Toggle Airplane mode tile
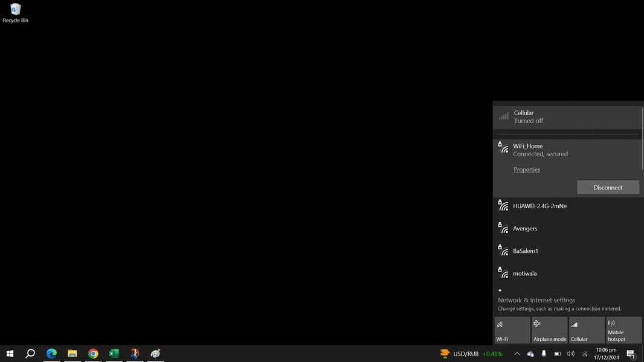 pyautogui.click(x=550, y=330)
